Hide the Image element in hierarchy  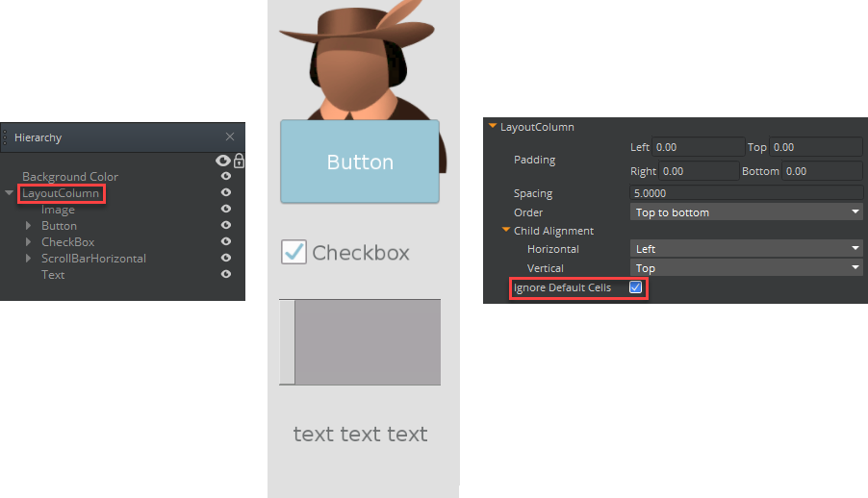(226, 210)
